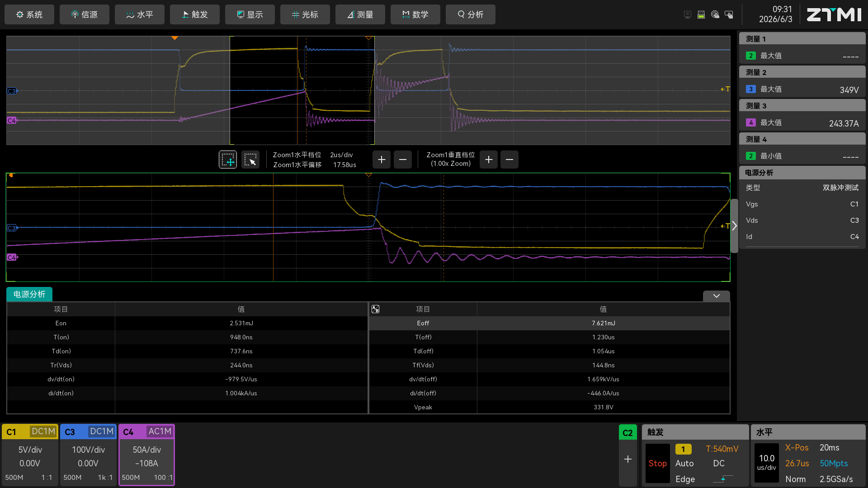Click the knob touch-control status icon
The width and height of the screenshot is (868, 488).
click(715, 15)
